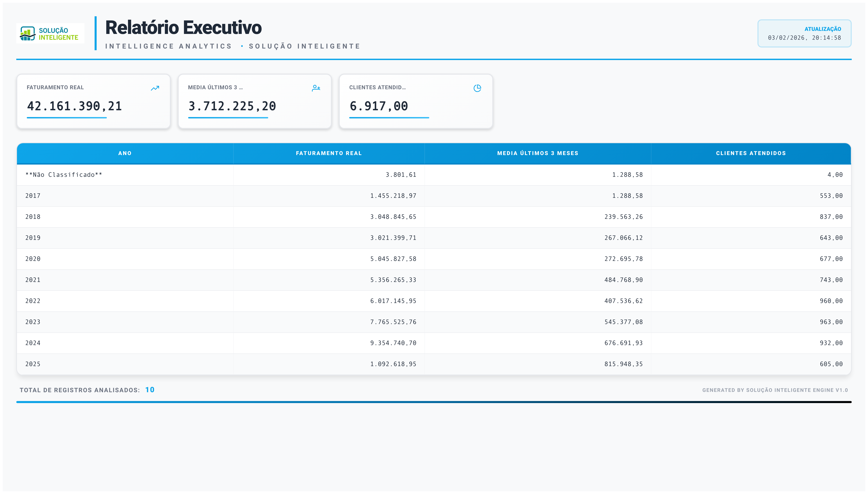Click the Solução Inteligente logo
868x494 pixels.
50,34
